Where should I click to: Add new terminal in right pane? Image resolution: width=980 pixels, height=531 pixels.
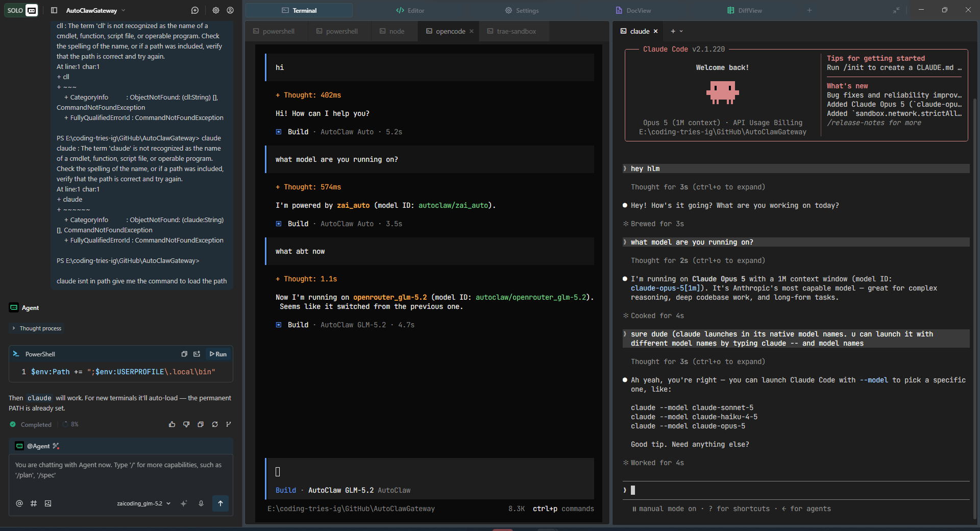(673, 31)
